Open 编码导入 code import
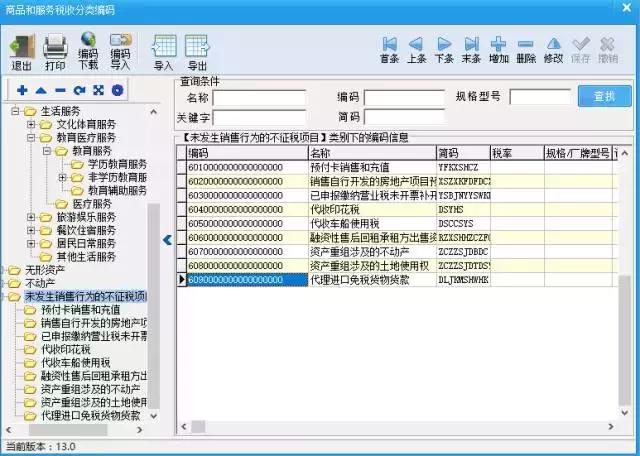640x456 pixels. 120,52
